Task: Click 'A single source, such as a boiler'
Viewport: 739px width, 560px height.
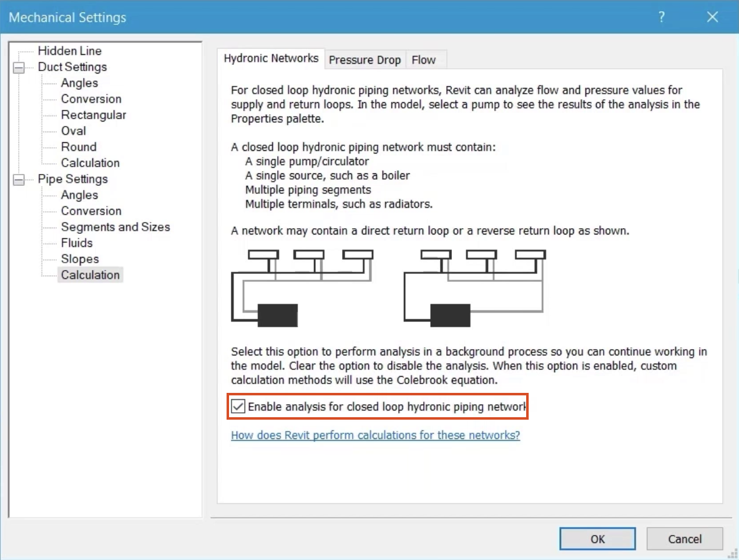Action: point(327,176)
